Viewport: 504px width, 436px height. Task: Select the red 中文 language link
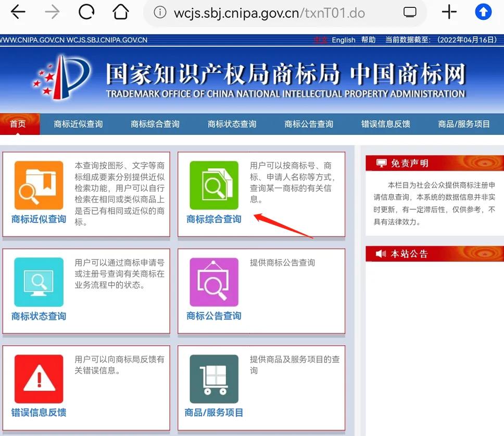click(320, 40)
